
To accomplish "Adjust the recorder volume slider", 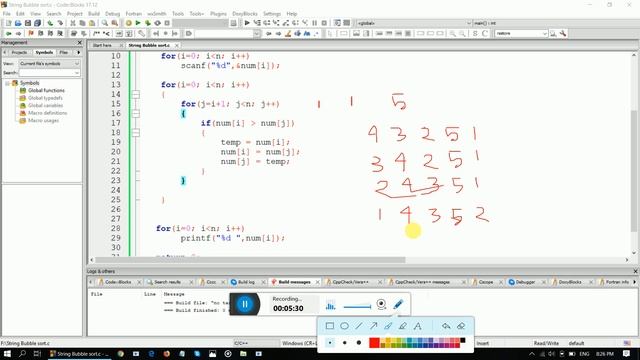I will tap(357, 307).
